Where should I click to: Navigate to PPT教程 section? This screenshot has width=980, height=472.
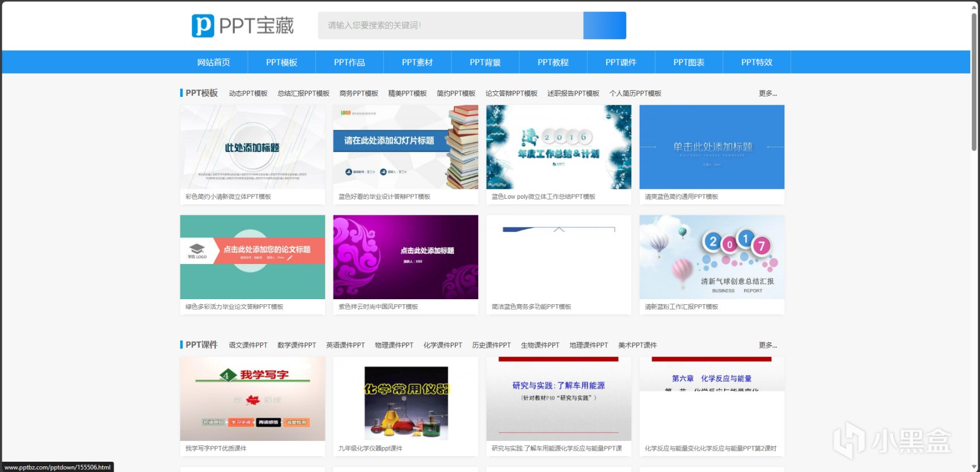pos(553,62)
